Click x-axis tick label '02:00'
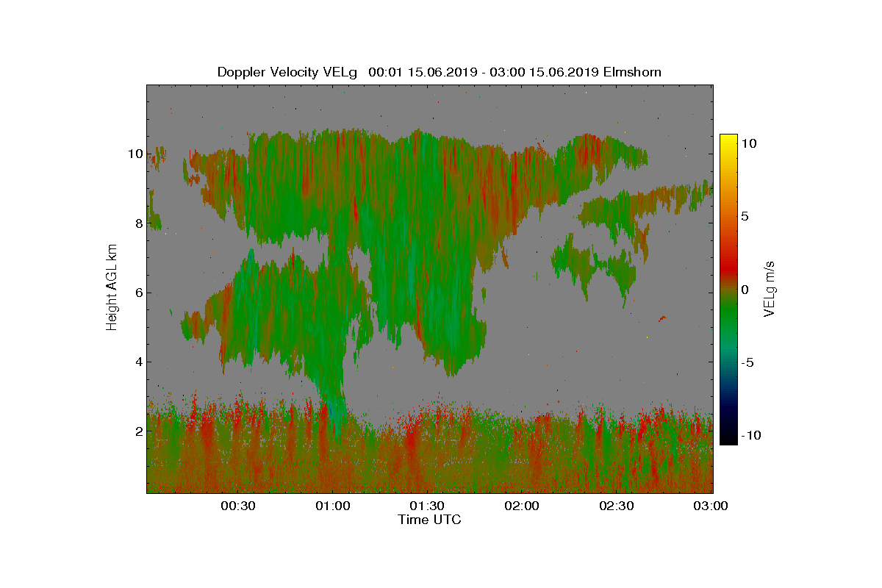This screenshot has height=588, width=882. click(x=522, y=506)
